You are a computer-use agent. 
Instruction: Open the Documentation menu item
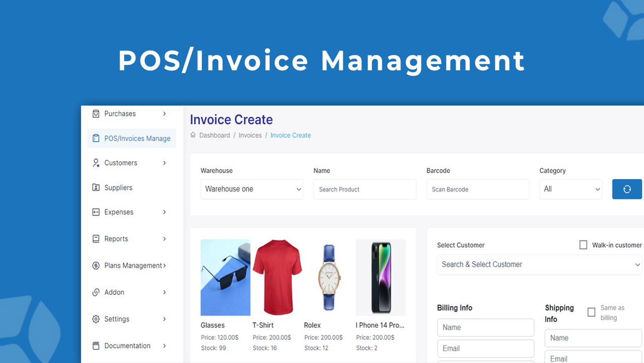pos(127,346)
